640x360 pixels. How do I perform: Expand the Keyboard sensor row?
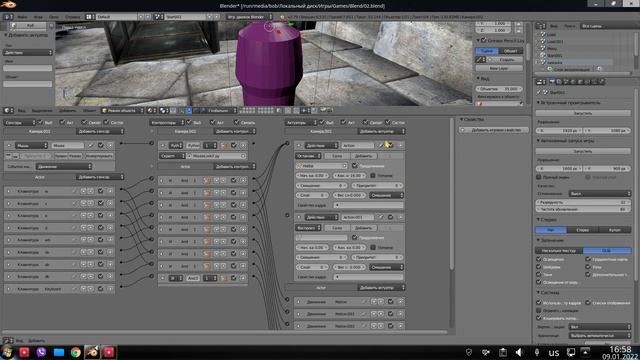9,289
